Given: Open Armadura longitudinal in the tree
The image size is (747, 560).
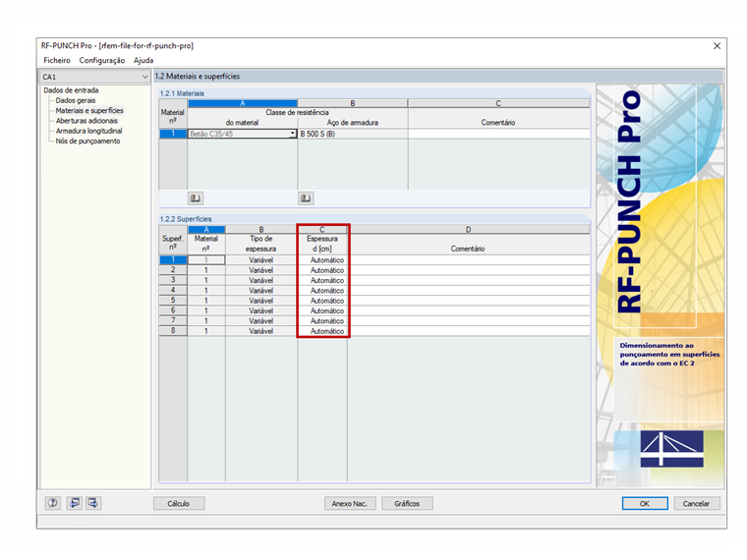Looking at the screenshot, I should (x=89, y=131).
